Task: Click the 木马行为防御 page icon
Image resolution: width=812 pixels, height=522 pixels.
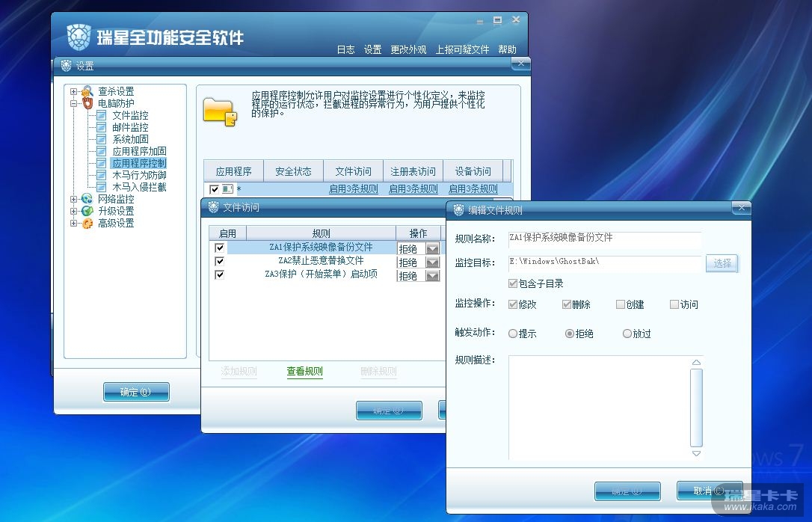Action: click(x=102, y=175)
